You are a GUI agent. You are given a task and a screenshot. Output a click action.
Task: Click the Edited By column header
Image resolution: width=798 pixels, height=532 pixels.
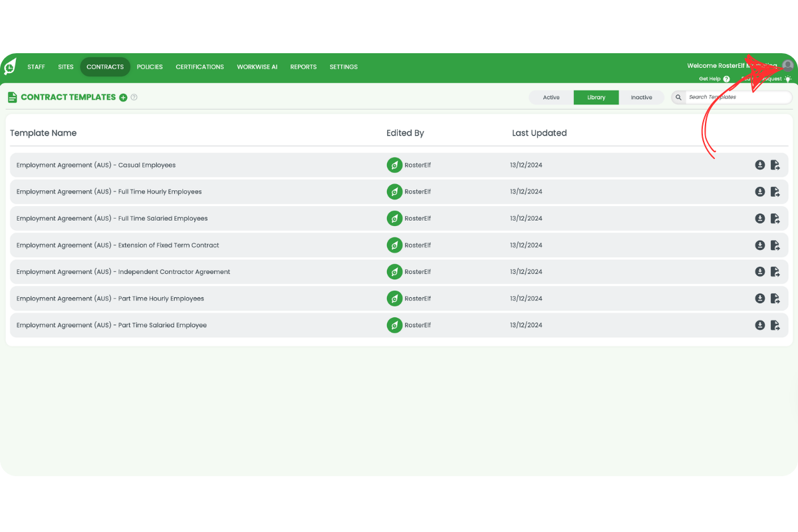coord(405,133)
